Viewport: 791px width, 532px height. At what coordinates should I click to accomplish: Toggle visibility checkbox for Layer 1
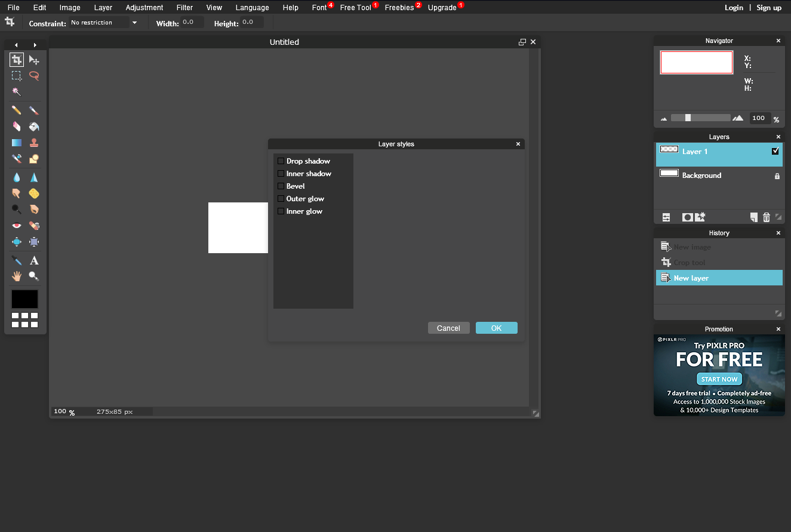(x=775, y=151)
